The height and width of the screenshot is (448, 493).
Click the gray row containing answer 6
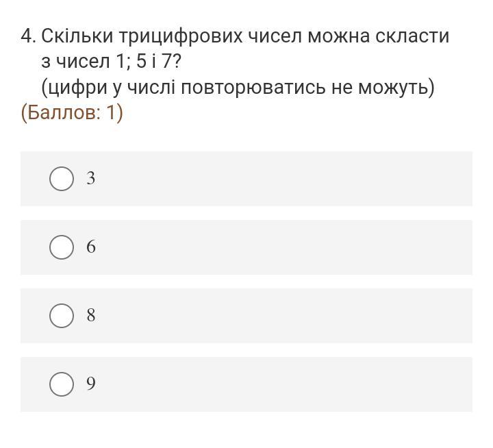(x=274, y=247)
